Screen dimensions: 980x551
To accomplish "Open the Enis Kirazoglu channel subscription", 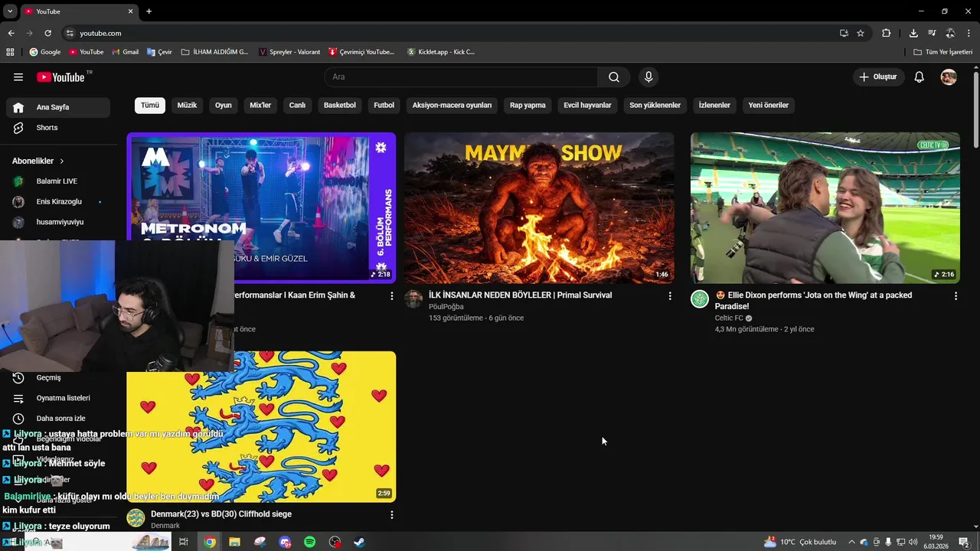I will pyautogui.click(x=57, y=201).
